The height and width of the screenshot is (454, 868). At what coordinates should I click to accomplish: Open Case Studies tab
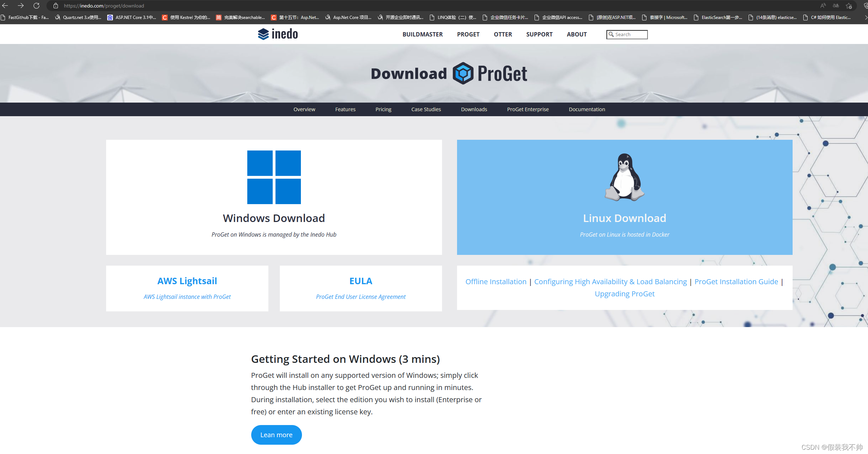(426, 109)
